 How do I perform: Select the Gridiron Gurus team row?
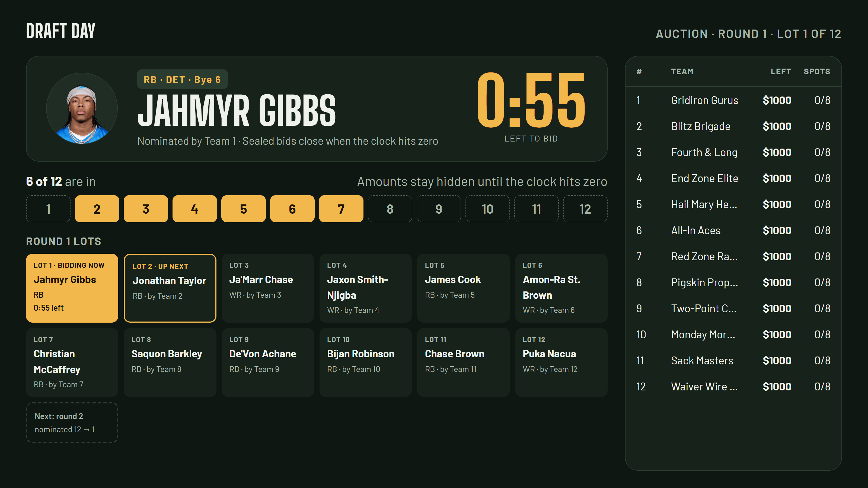pos(733,100)
